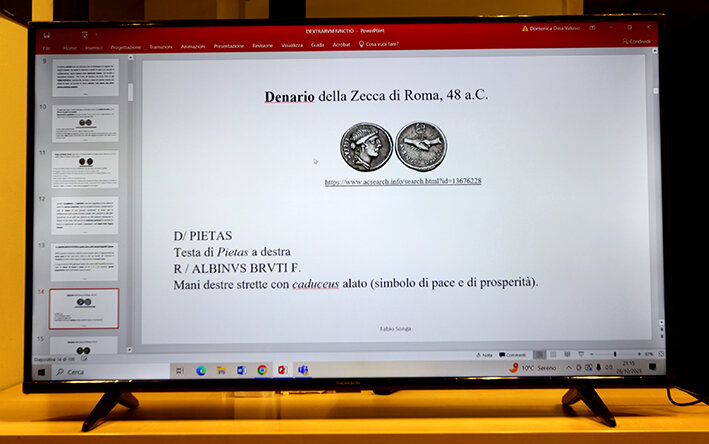Screen dimensions: 709x444
Task: Toggle the Commenti pane button
Action: click(x=512, y=355)
